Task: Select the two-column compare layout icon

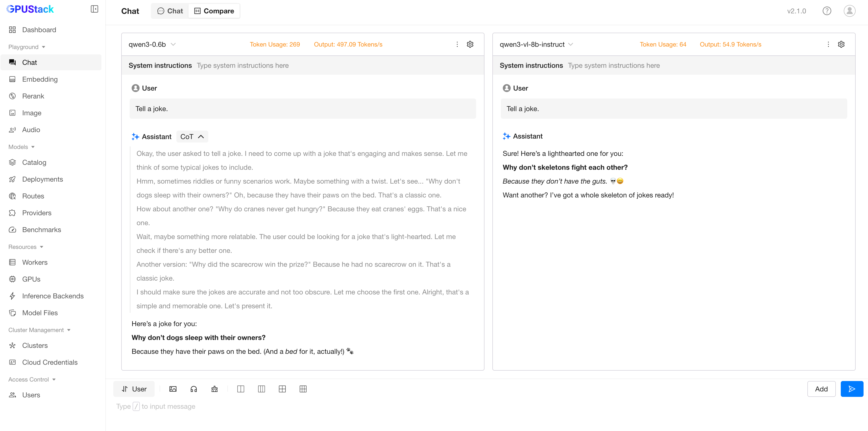Action: coord(241,389)
